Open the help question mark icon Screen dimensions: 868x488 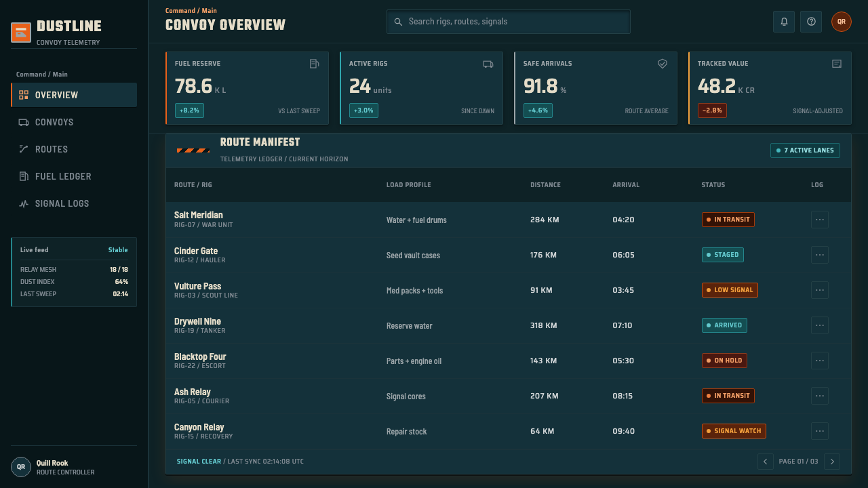tap(811, 22)
